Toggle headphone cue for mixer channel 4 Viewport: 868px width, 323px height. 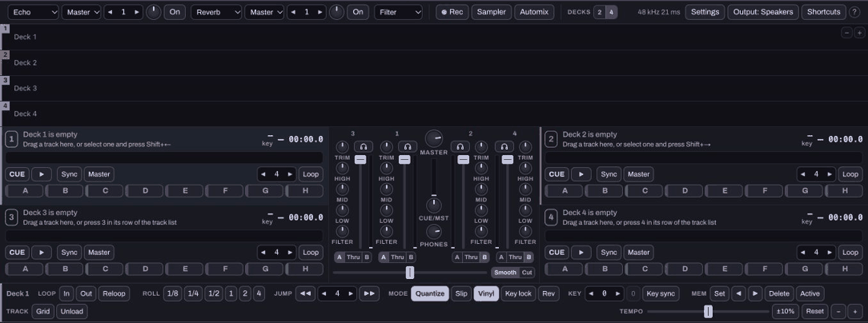point(504,146)
